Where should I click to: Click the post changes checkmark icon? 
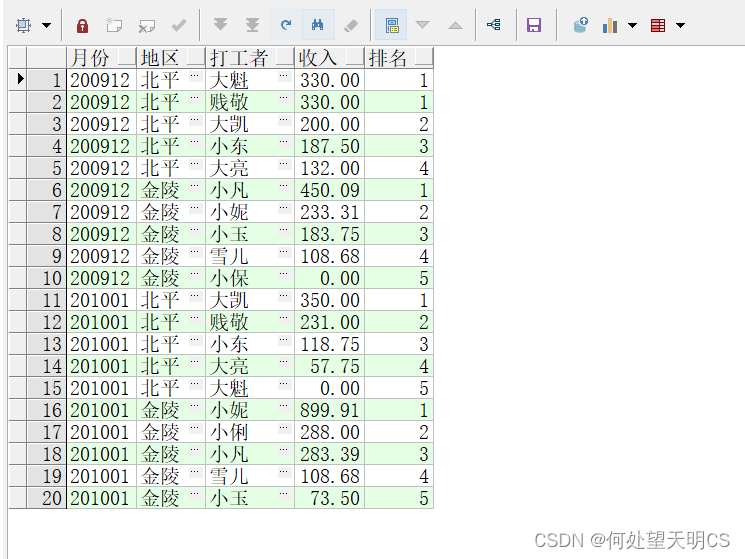point(179,25)
